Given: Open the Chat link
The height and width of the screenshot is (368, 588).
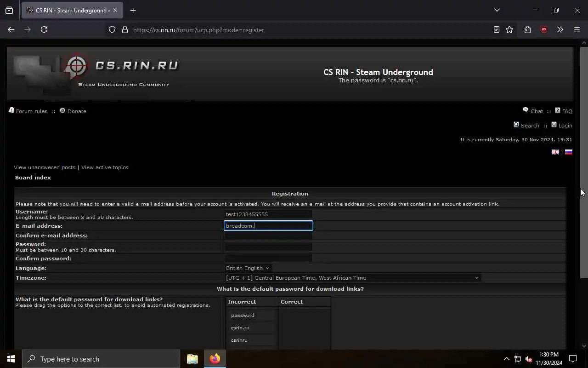Looking at the screenshot, I should tap(537, 111).
